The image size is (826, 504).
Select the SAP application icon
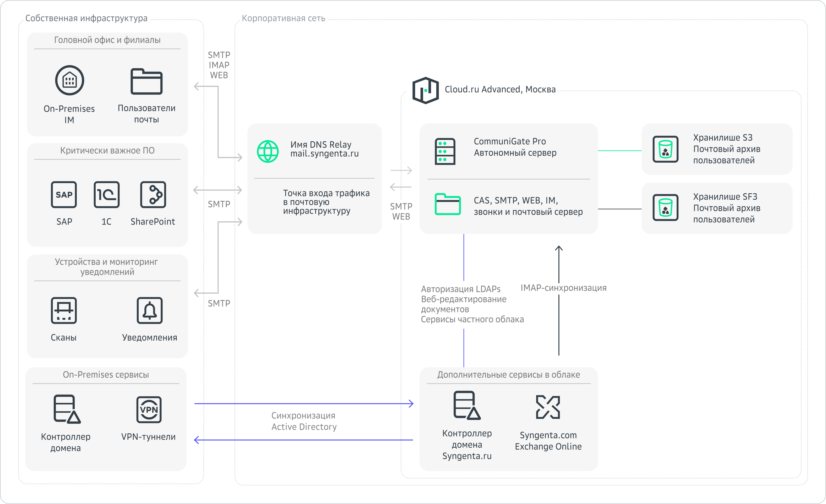(x=64, y=195)
